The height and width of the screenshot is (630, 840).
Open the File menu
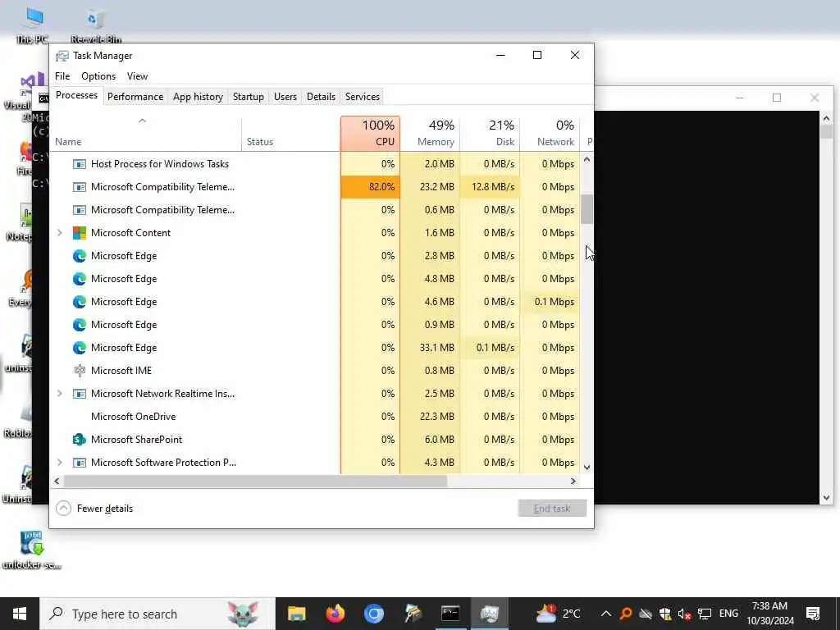(x=62, y=76)
